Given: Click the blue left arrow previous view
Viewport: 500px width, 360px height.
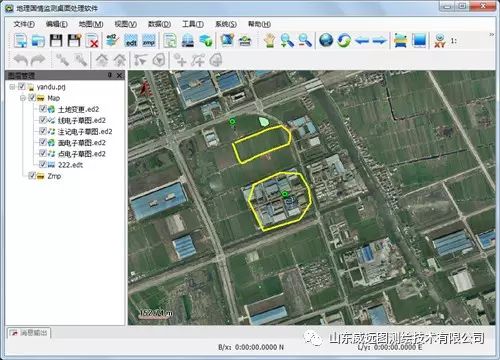Looking at the screenshot, I should coord(362,41).
